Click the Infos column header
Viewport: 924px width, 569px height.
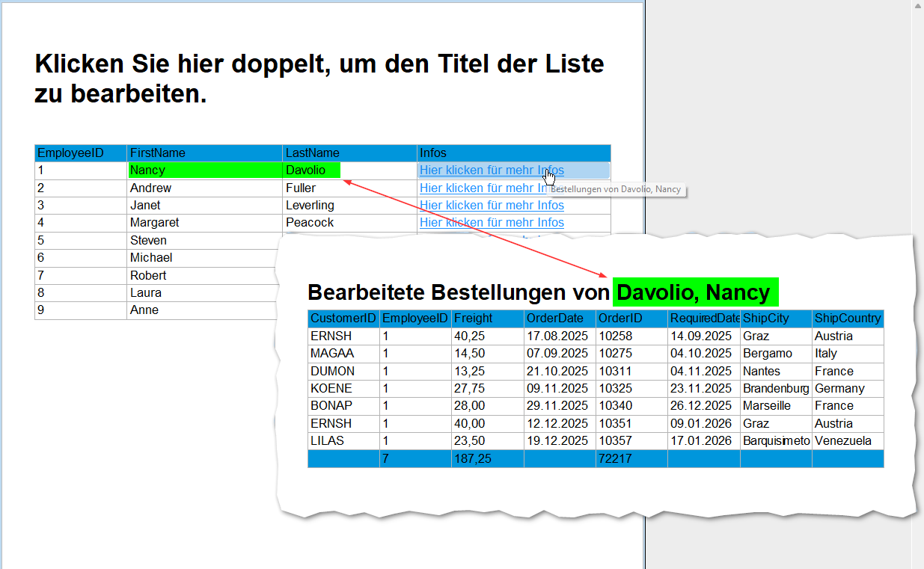pos(433,153)
